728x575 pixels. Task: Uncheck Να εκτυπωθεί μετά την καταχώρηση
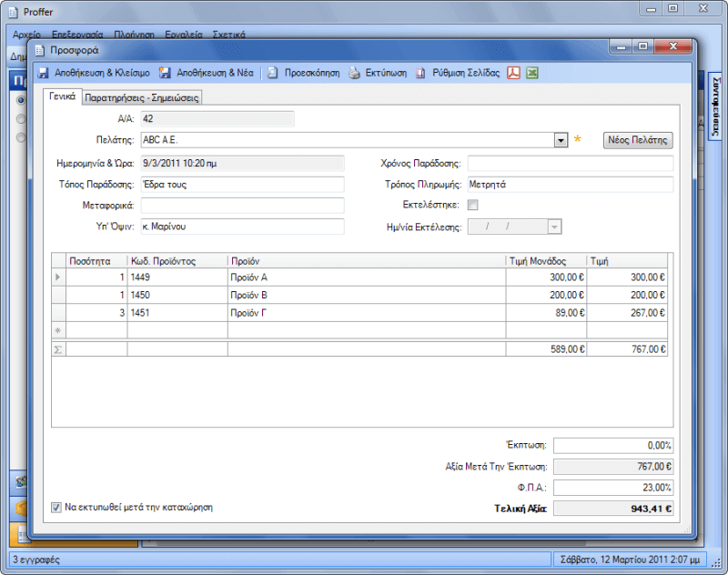[56, 507]
